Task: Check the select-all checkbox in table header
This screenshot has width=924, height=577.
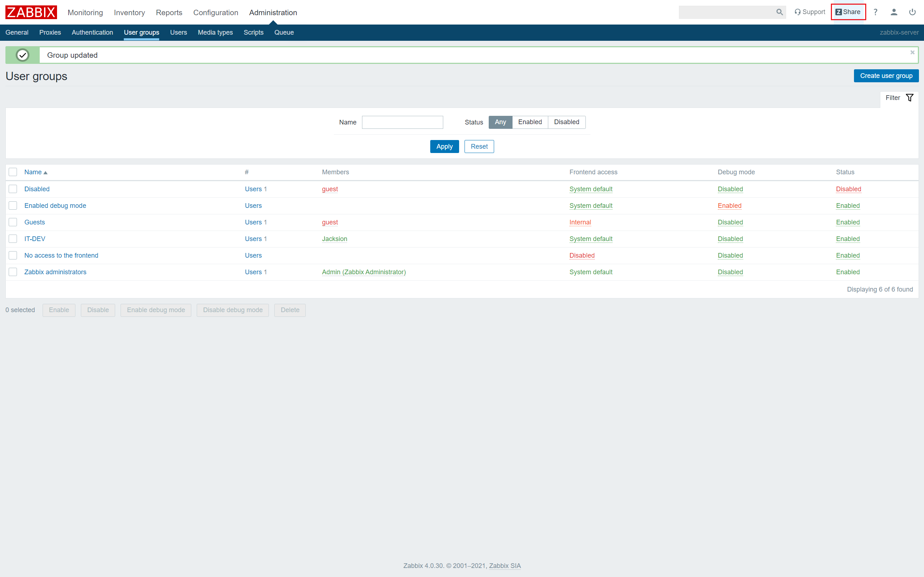Action: [x=13, y=172]
